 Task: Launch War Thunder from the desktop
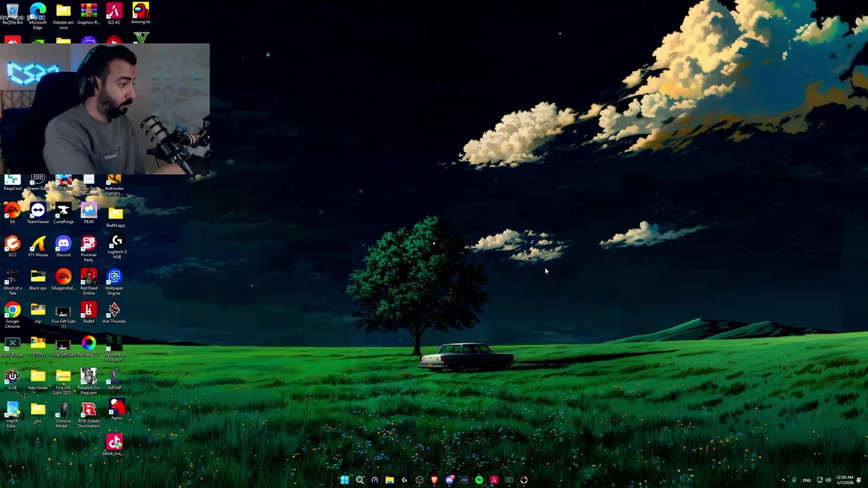pos(114,313)
